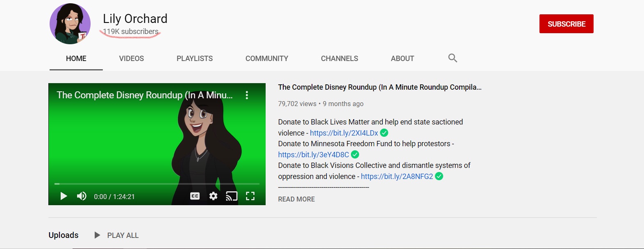This screenshot has height=249, width=644.
Task: Mute the video volume speaker icon
Action: [82, 196]
